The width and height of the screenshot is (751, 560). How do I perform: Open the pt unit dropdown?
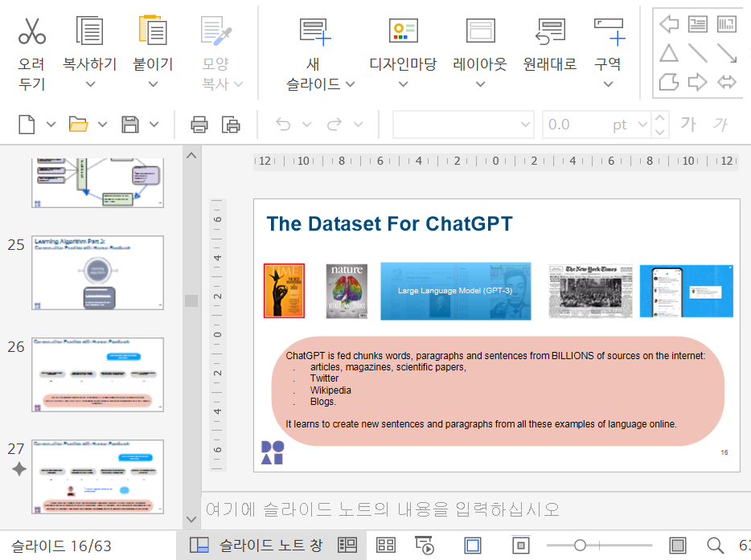642,125
